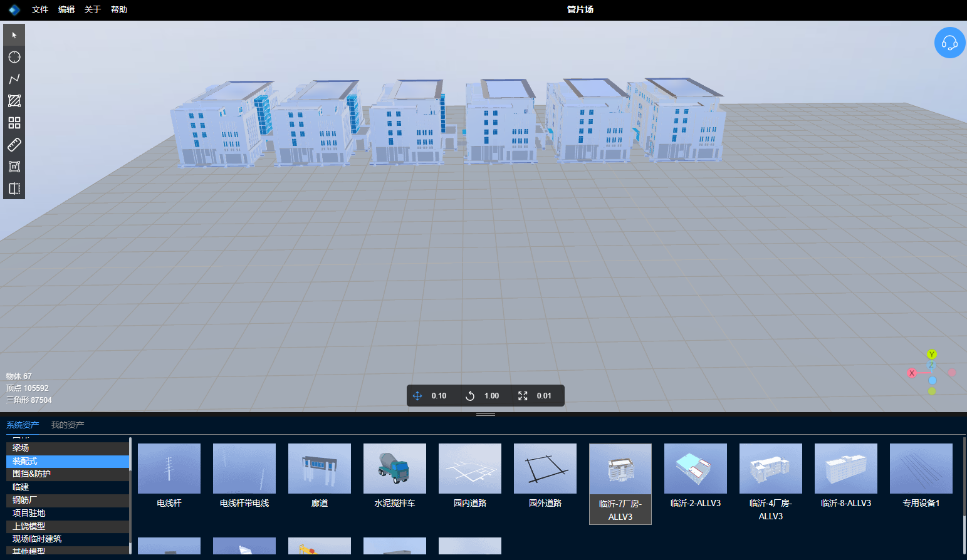967x560 pixels.
Task: Open customer support headset button
Action: pyautogui.click(x=949, y=43)
